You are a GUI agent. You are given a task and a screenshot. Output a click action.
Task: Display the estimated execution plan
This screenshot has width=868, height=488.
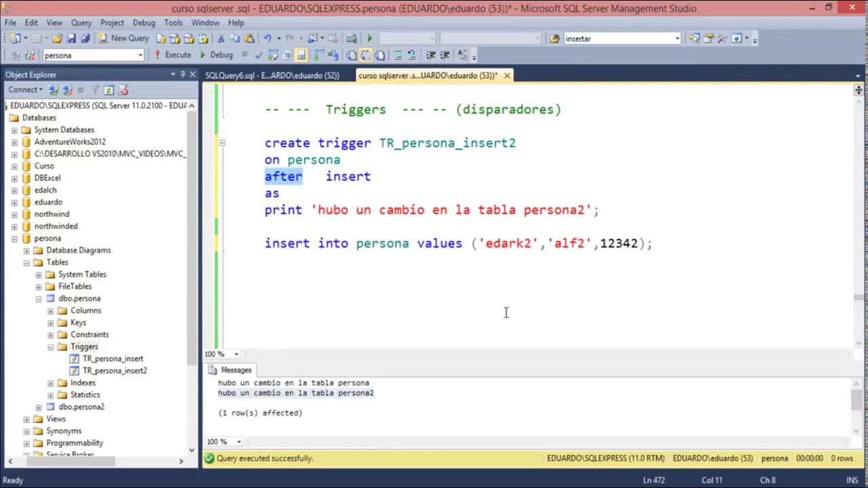click(x=273, y=55)
